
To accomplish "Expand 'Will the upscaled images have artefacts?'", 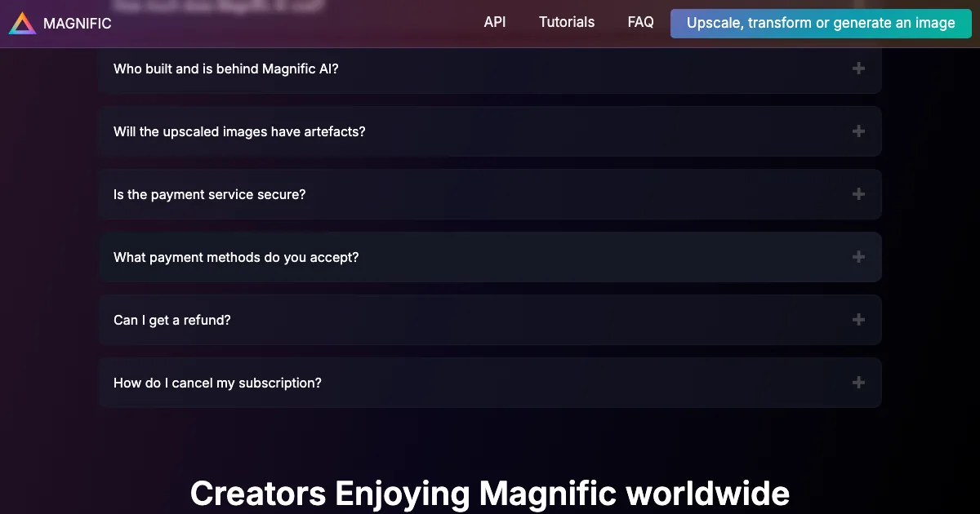I will [239, 132].
